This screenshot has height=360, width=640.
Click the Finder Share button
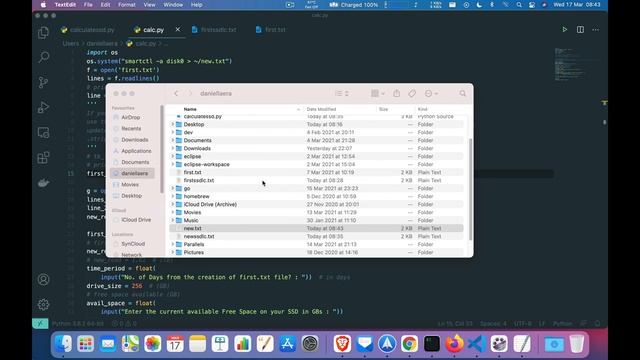click(396, 93)
